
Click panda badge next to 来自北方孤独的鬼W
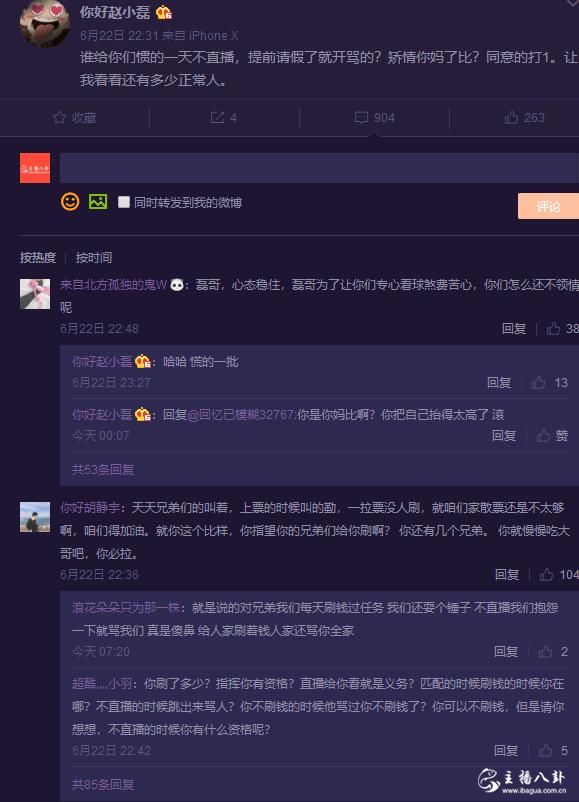coord(177,284)
